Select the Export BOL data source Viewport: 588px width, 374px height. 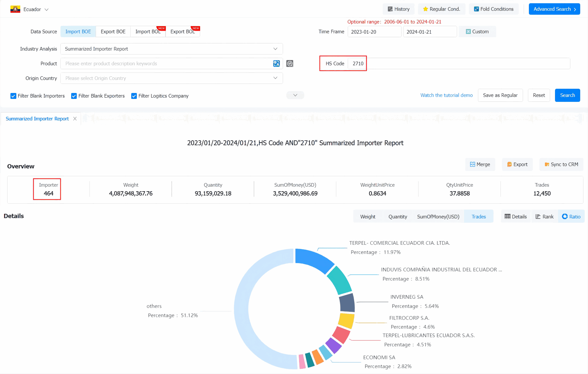tap(183, 32)
